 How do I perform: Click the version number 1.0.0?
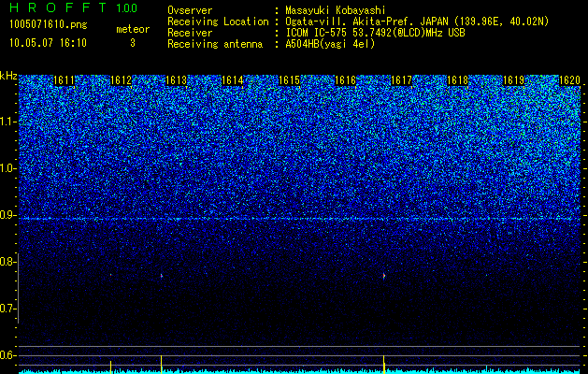point(127,8)
